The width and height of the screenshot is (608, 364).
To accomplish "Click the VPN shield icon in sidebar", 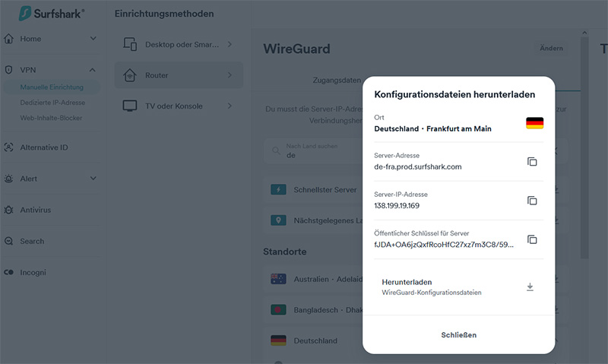I will coord(8,70).
